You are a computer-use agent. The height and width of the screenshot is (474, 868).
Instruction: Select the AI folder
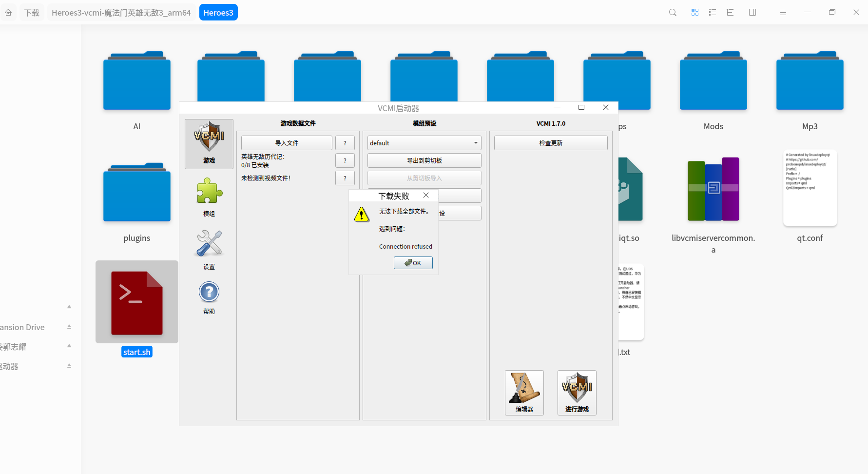click(137, 90)
